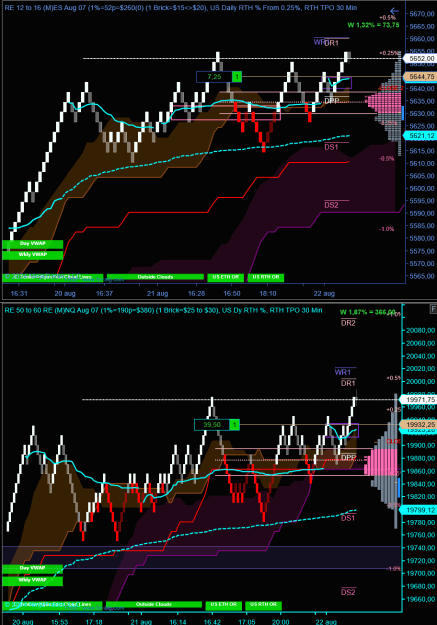
Task: Toggle US RTH OR on the ES chart
Action: point(266,277)
